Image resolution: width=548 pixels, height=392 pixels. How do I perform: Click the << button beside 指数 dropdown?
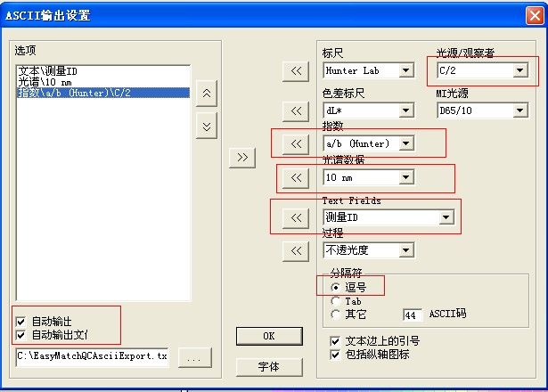tap(294, 143)
